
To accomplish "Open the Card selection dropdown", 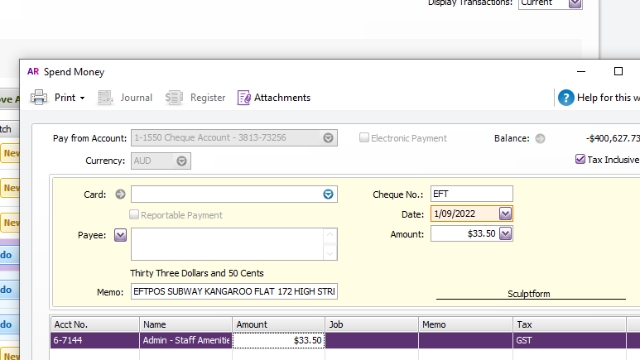I will pyautogui.click(x=328, y=194).
